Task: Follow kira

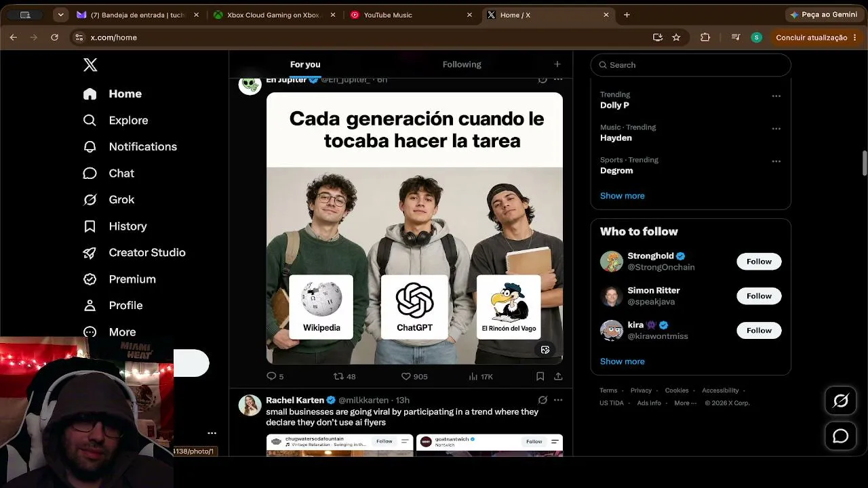Action: pos(759,331)
